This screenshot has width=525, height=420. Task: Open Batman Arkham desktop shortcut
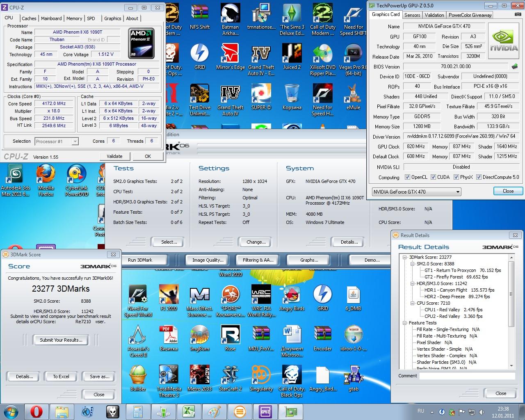(x=230, y=18)
